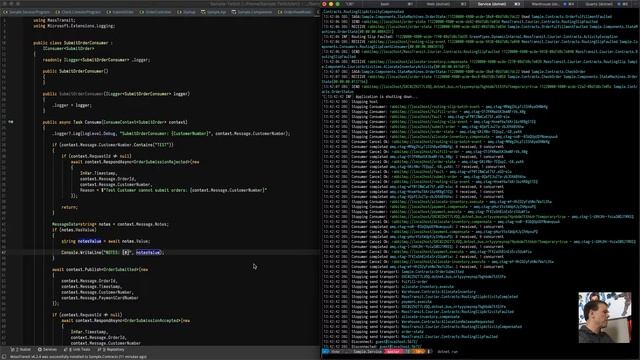This screenshot has width=640, height=360.
Task: Click the Consume method gutter icon
Action: pyautogui.click(x=11, y=122)
